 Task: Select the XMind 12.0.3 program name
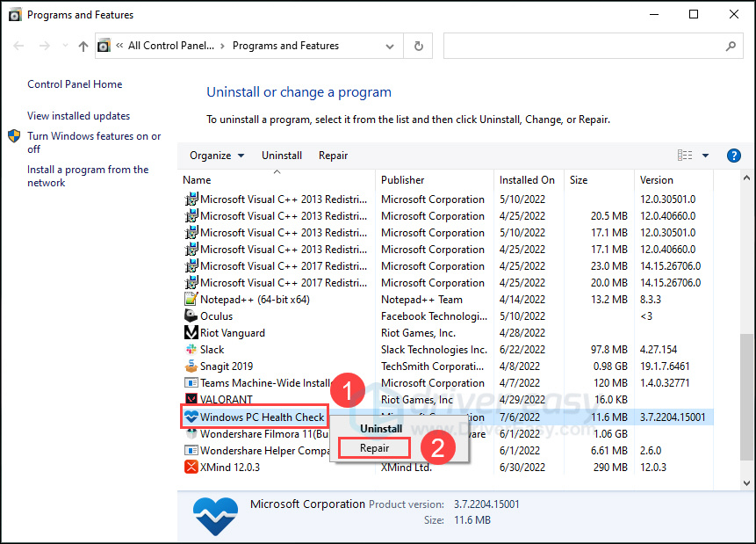[230, 468]
